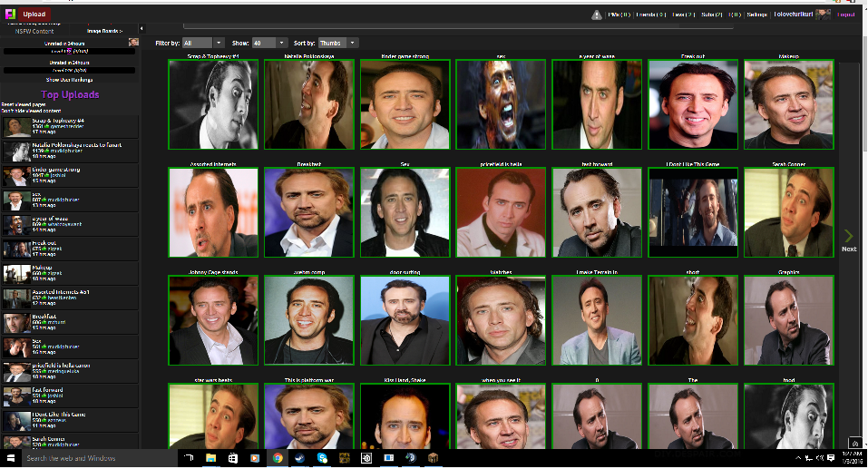868x469 pixels.
Task: Open File Explorer in the taskbar
Action: coord(210,459)
